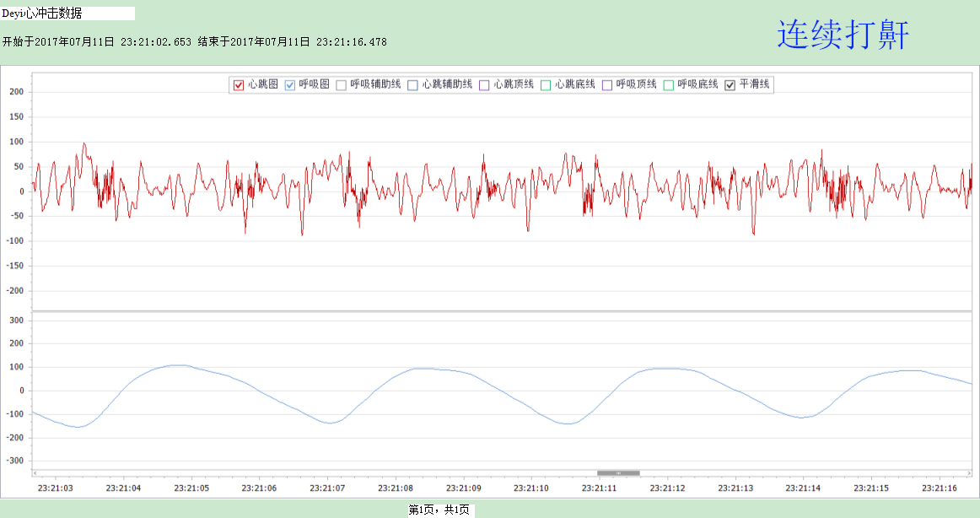Check the 呼吸底线 legend box
980x518 pixels.
[669, 84]
